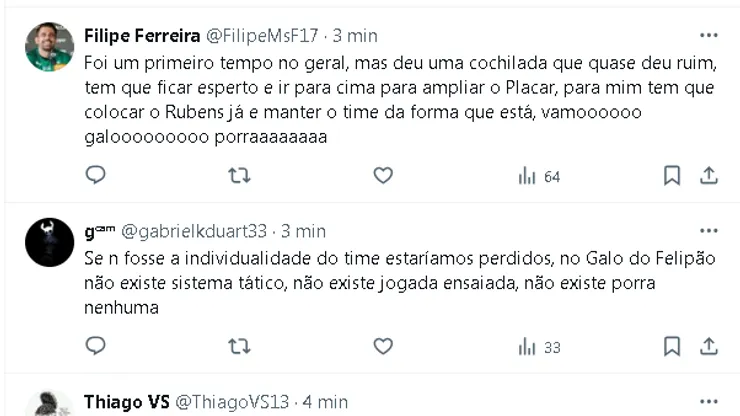740x416 pixels.
Task: Retweet Filipe Ferreira's post
Action: pyautogui.click(x=239, y=176)
